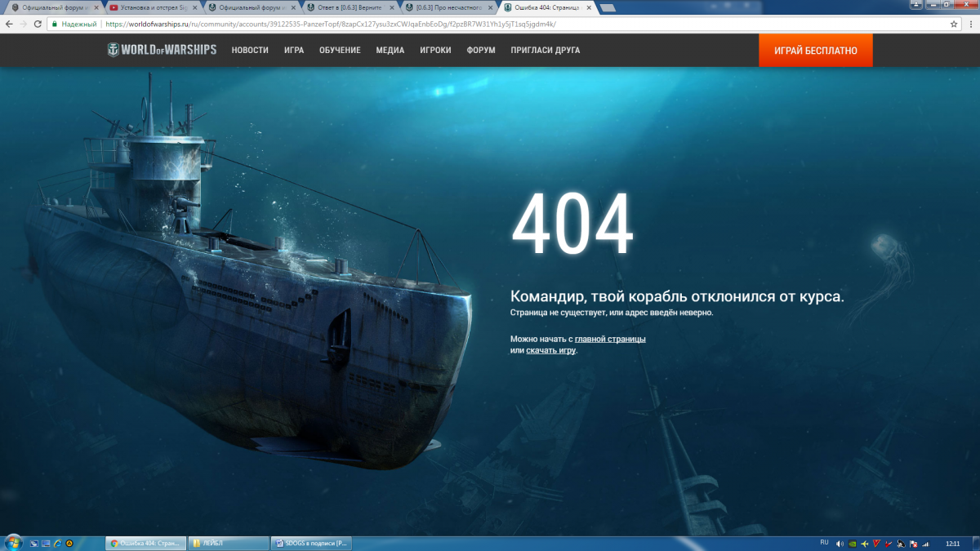Open the SDOGS в подписи taskbar button
Screen dimensions: 980x551
(311, 543)
